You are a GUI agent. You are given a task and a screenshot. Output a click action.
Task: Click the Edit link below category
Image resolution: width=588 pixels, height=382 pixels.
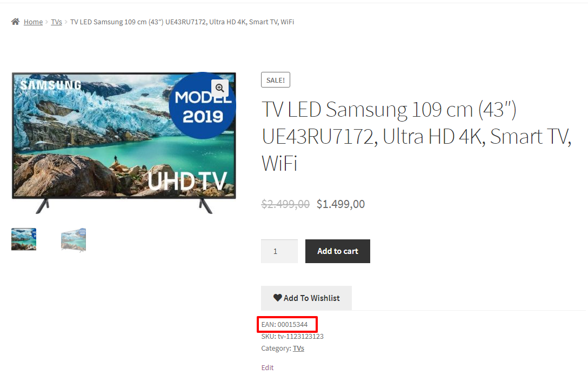(x=268, y=368)
